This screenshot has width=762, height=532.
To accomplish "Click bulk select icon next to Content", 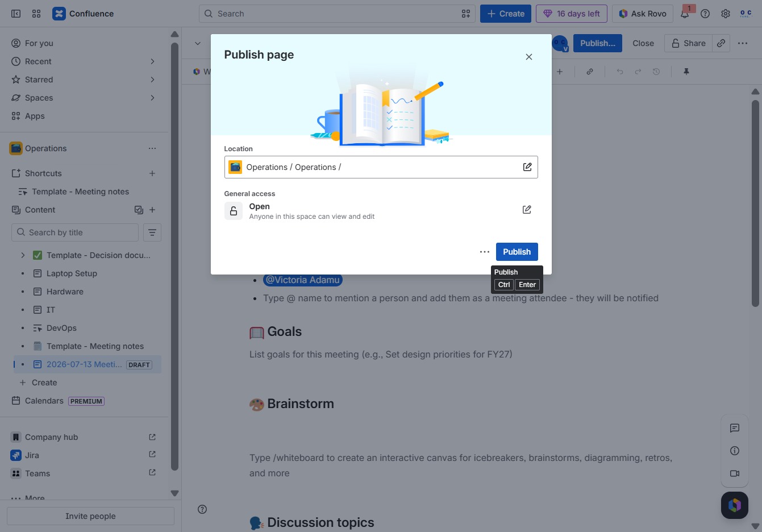I will point(139,210).
